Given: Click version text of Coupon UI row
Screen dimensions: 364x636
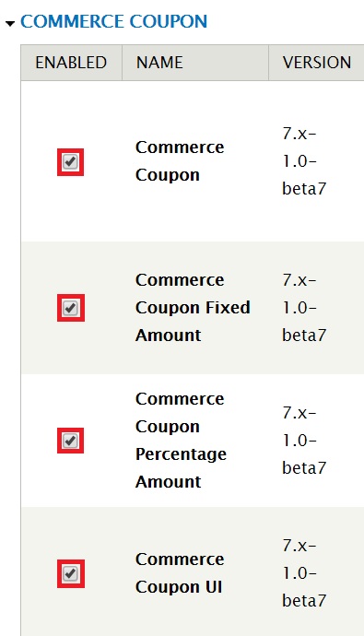Looking at the screenshot, I should 304,573.
